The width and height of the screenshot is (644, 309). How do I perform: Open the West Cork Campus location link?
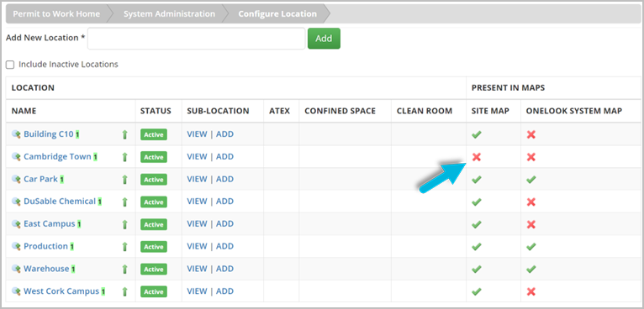point(61,291)
